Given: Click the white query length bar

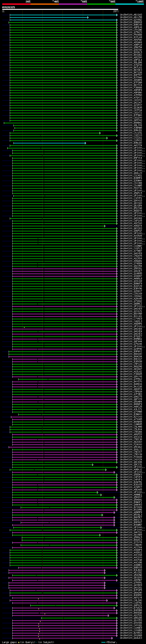Looking at the screenshot, I should 60,10.
